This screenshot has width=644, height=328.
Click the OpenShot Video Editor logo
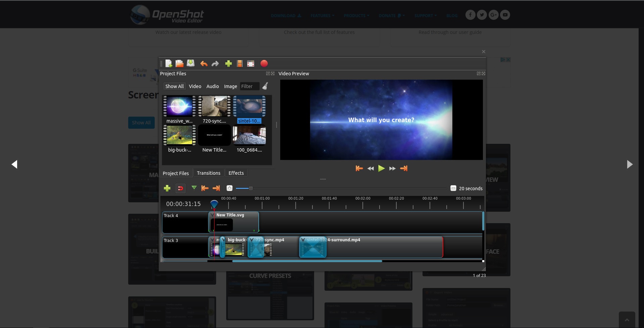coord(167,15)
